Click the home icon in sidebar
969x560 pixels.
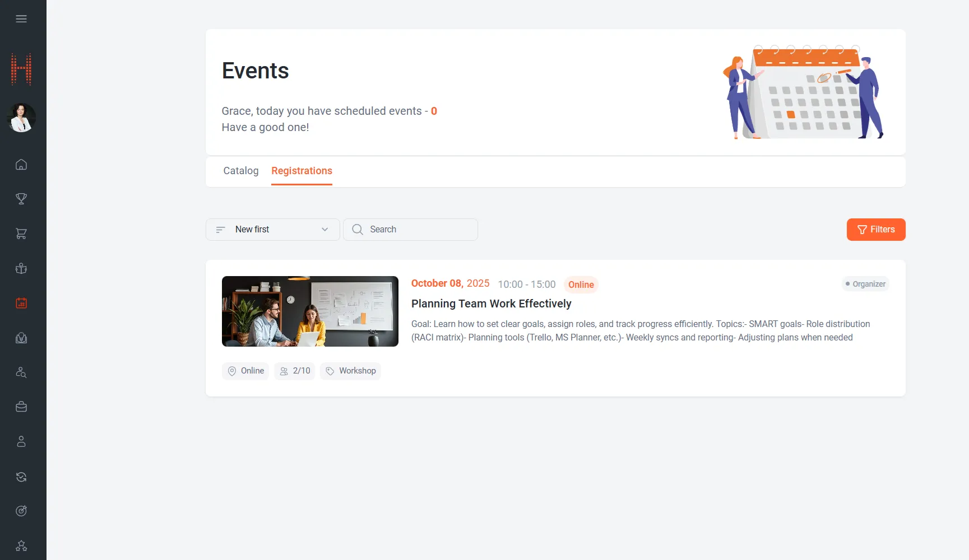click(x=21, y=165)
